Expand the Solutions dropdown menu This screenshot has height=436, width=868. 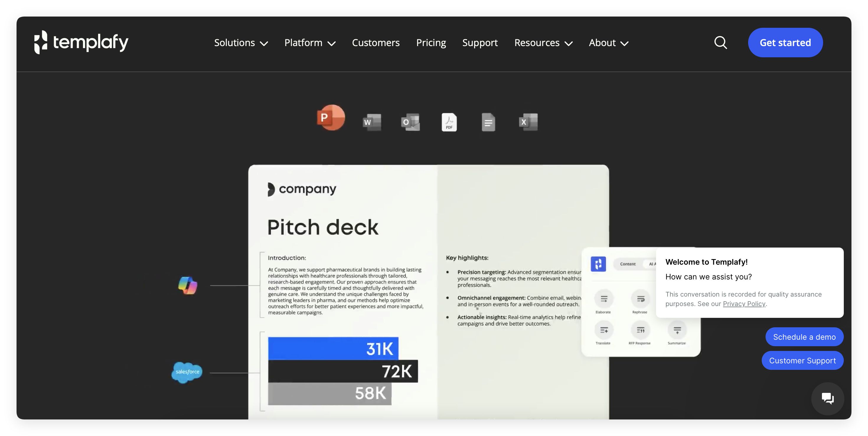(241, 43)
